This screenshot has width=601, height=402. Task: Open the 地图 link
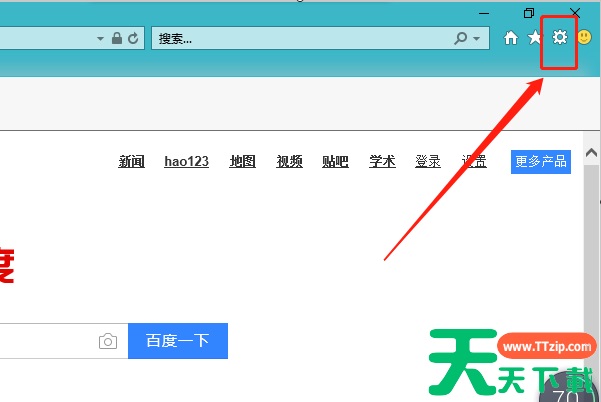[243, 161]
